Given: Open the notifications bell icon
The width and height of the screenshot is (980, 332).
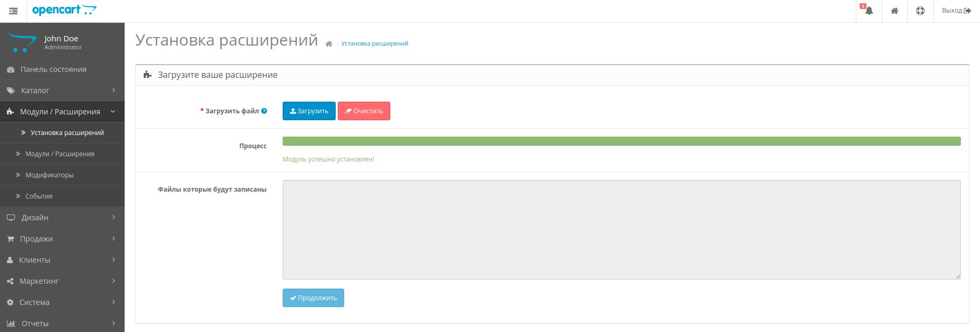Looking at the screenshot, I should coord(869,11).
